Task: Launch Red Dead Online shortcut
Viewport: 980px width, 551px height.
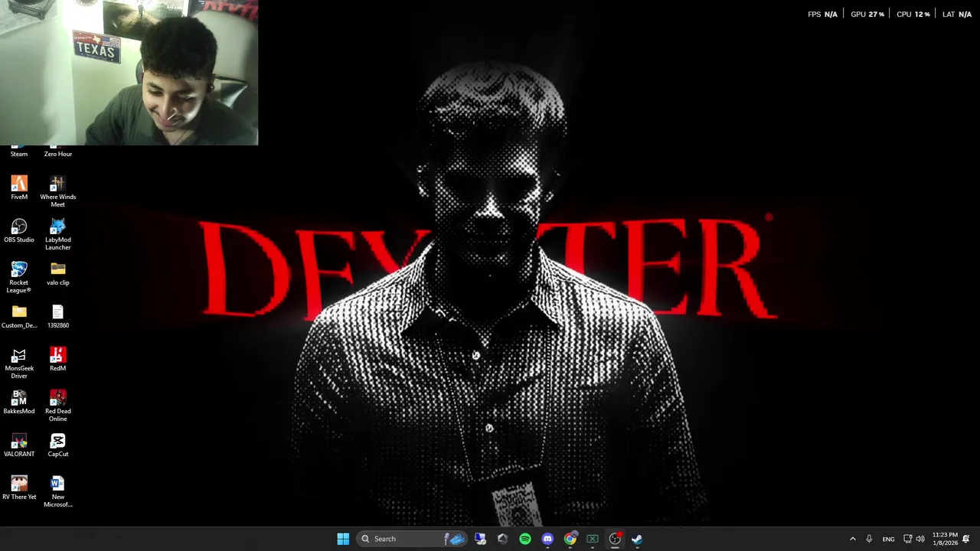Action: click(58, 406)
